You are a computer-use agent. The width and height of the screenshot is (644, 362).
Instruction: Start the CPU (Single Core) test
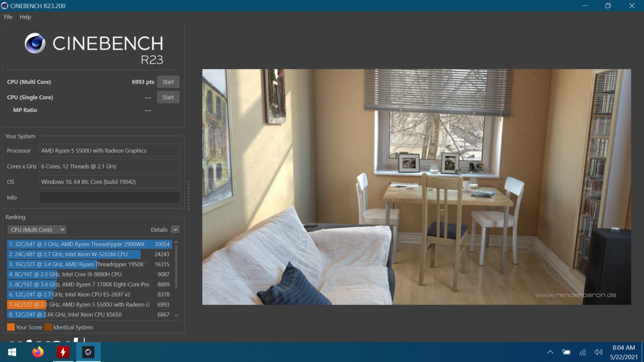168,97
